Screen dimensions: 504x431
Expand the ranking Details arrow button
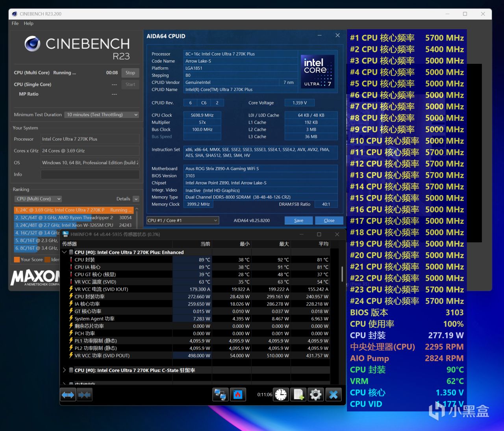pyautogui.click(x=136, y=199)
